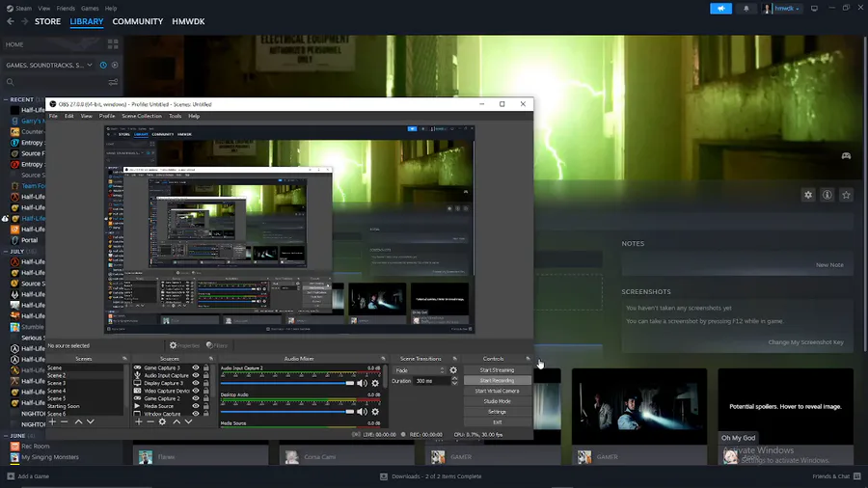Toggle Steam library grid view icon
This screenshot has width=868, height=488.
point(113,44)
